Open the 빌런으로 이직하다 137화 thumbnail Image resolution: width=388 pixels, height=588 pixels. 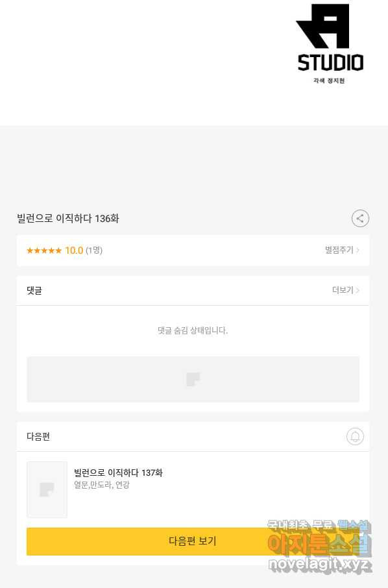click(x=47, y=489)
